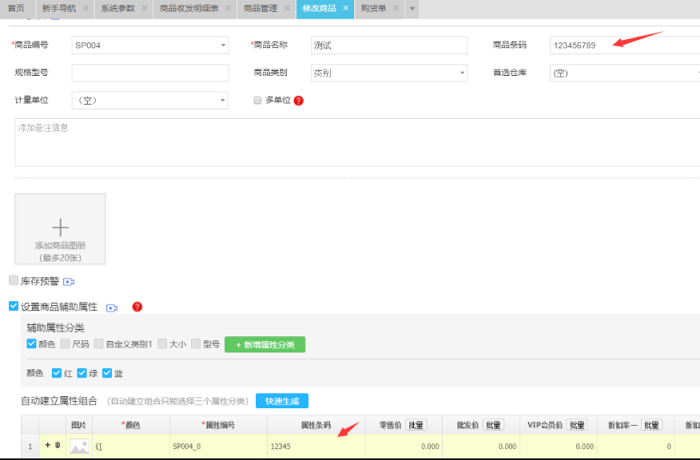Close the 修改商品 tab with its X

(345, 8)
